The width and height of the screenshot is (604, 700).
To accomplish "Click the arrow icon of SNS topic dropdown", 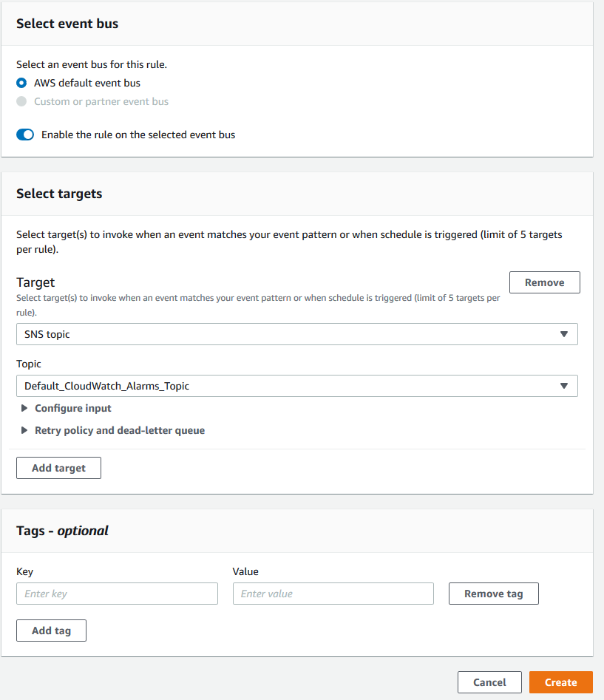I will (x=564, y=334).
